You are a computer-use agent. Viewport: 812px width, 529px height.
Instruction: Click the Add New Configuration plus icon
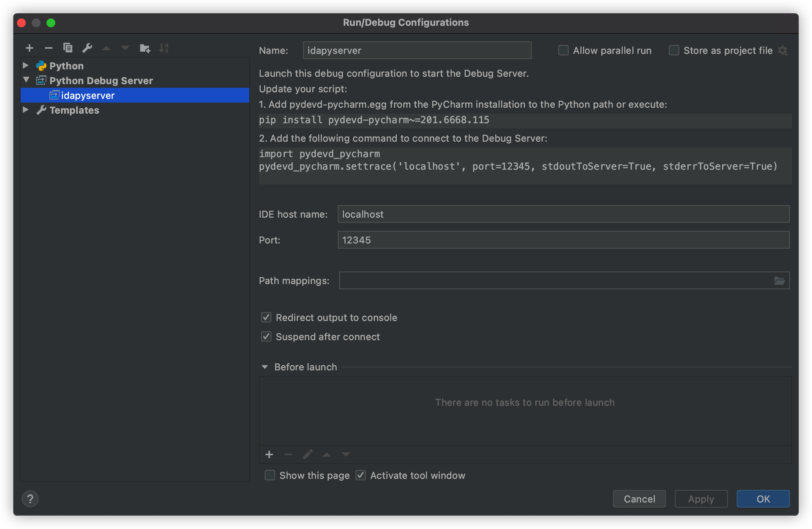30,48
